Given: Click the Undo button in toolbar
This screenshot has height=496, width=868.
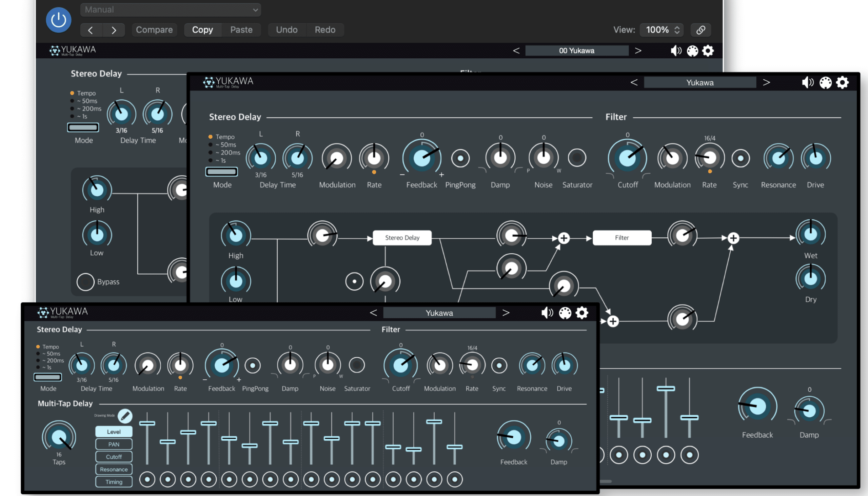Looking at the screenshot, I should 287,28.
